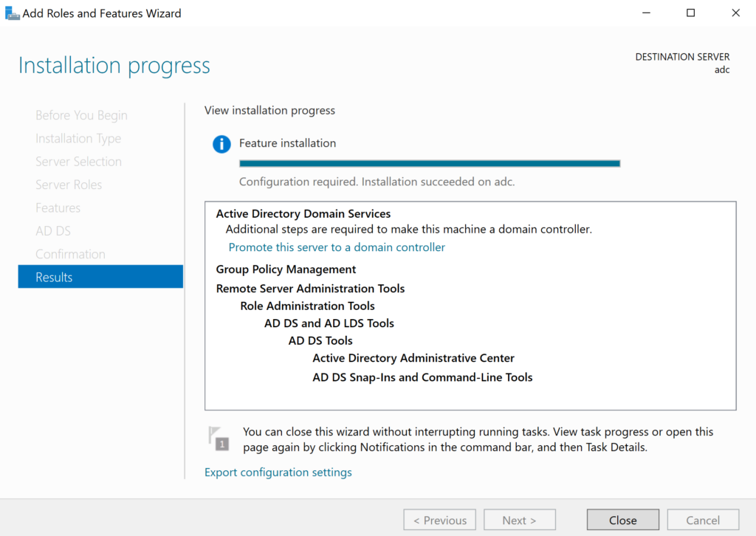Go to the Server Roles step
The image size is (756, 536).
click(x=69, y=185)
